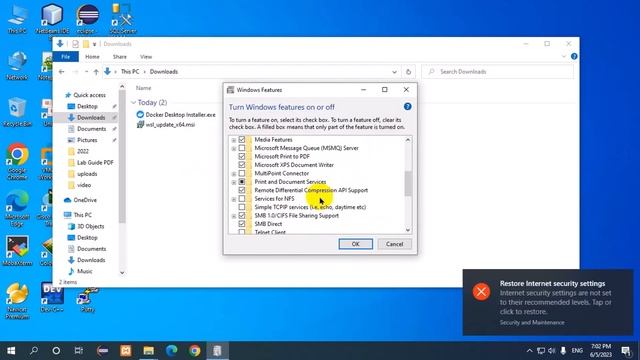Enable Microsoft Message Queue (MSMQ) Server checkbox
Viewport: 640px width, 360px height.
242,148
